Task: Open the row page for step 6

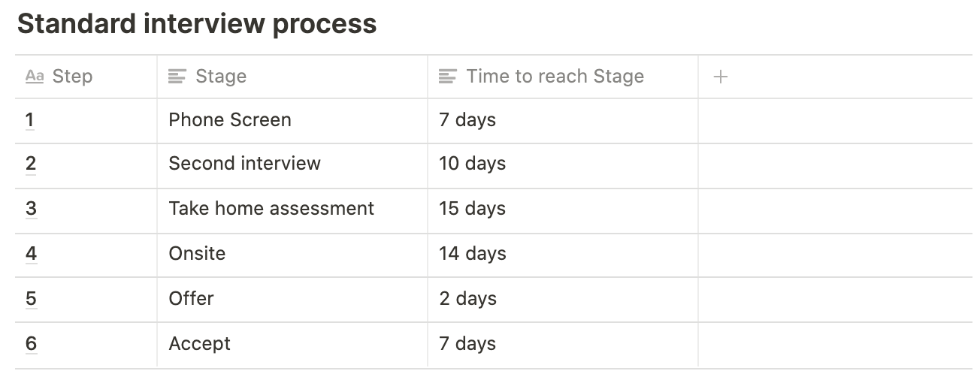Action: pyautogui.click(x=31, y=344)
